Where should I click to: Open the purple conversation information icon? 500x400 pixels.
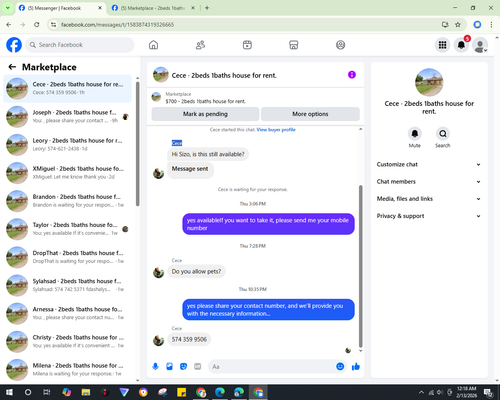tap(352, 75)
